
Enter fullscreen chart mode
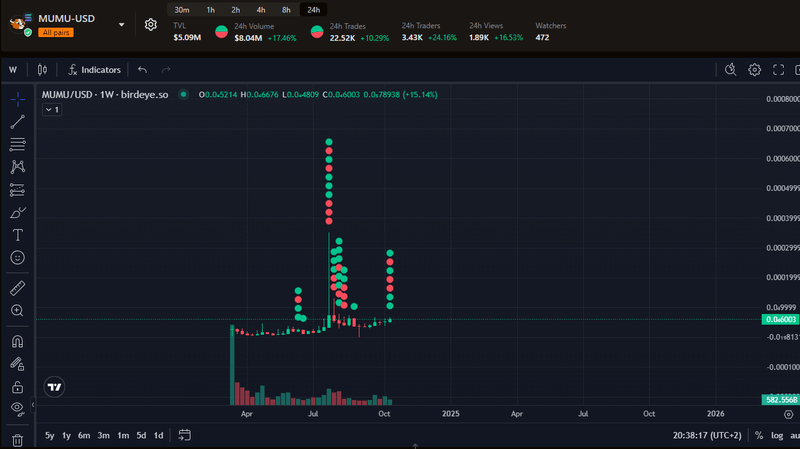(779, 70)
